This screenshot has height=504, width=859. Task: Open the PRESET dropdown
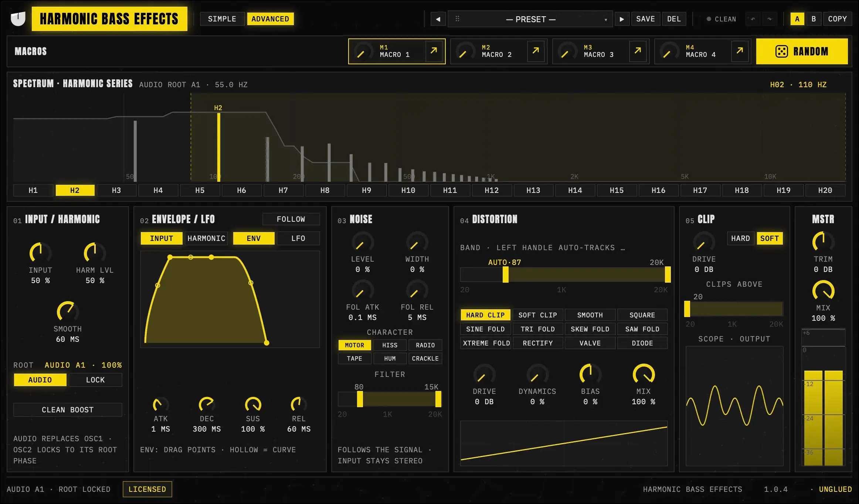click(530, 19)
